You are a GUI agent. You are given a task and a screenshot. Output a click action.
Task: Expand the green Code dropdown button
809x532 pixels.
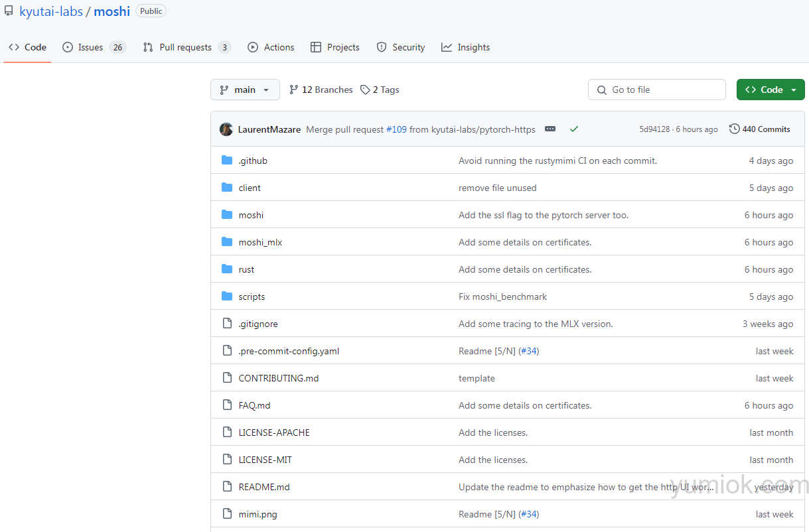pyautogui.click(x=771, y=90)
